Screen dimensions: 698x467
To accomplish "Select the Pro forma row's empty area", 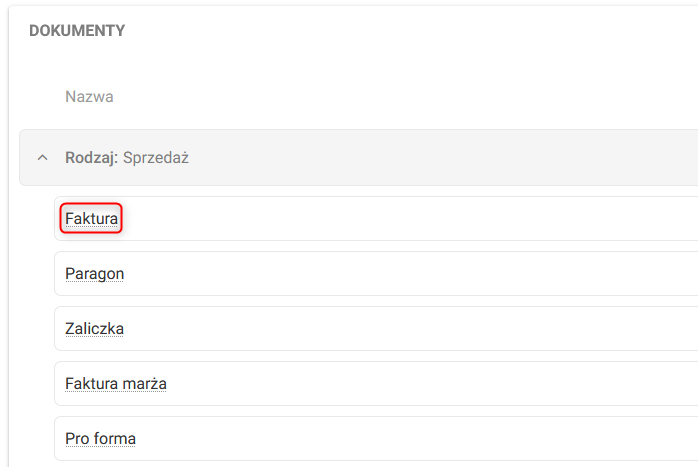I will 400,438.
